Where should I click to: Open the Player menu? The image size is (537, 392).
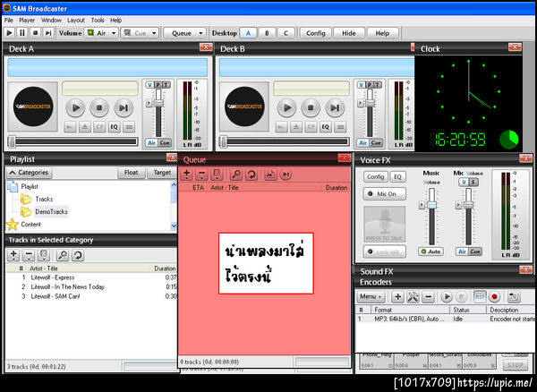click(27, 21)
